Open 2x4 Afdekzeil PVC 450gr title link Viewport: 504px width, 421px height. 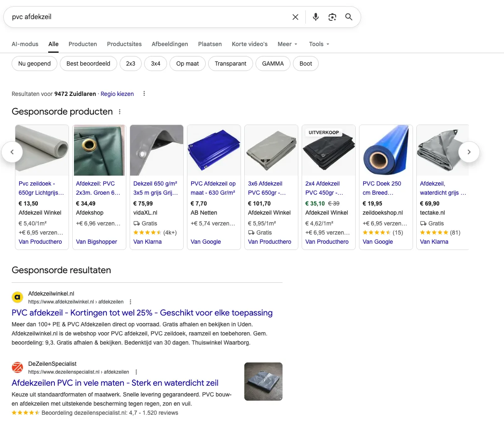tap(324, 188)
